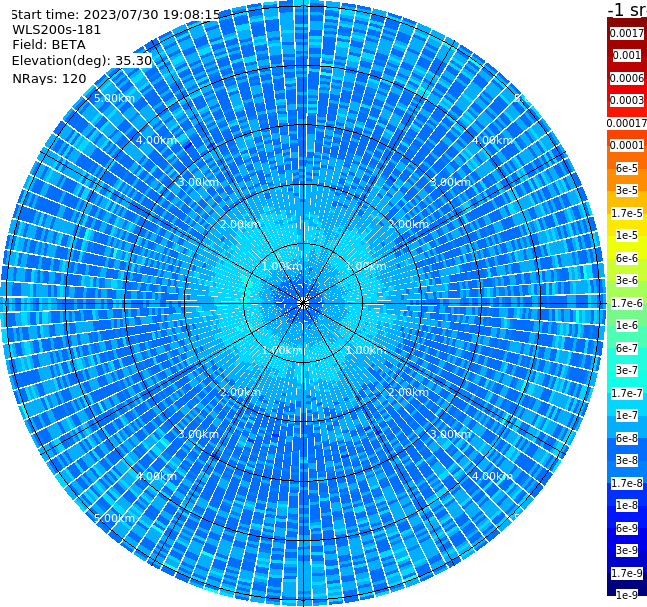Select the 1.7e-8 colorbar label
Screen dimensions: 647x607
[x=627, y=483]
